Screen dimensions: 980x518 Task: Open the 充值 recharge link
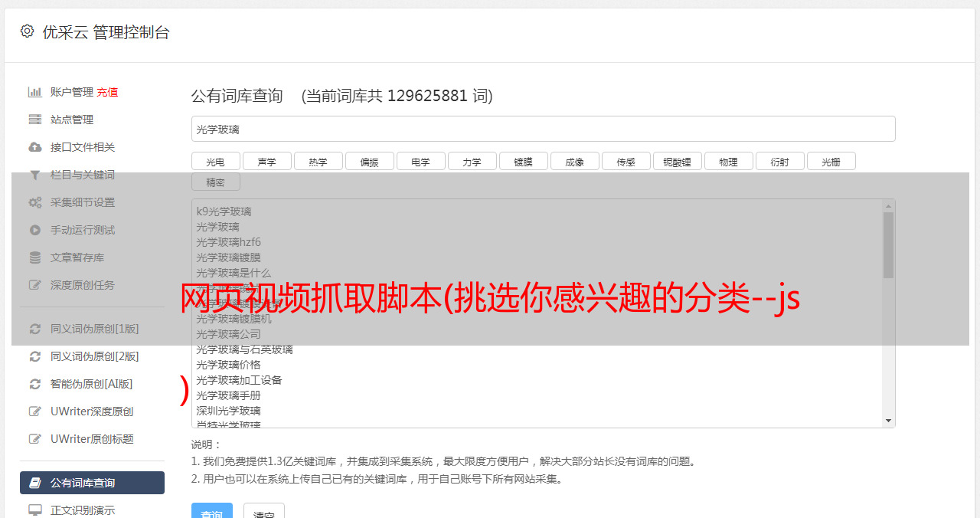[x=107, y=92]
